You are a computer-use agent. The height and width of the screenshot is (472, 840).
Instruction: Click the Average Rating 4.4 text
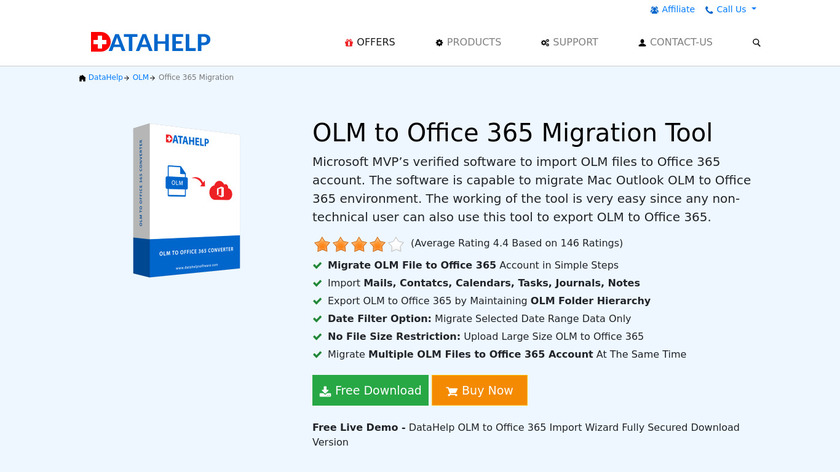(x=516, y=243)
